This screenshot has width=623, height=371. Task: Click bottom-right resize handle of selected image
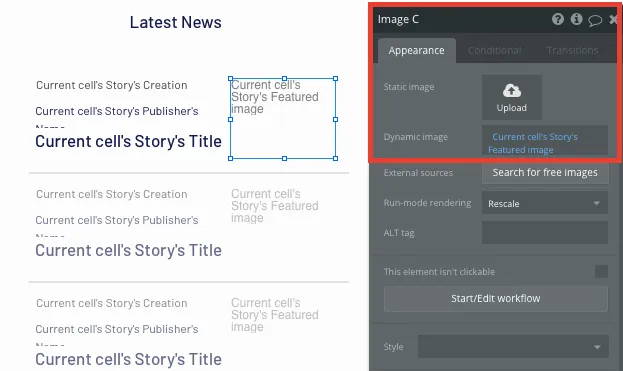pos(336,158)
